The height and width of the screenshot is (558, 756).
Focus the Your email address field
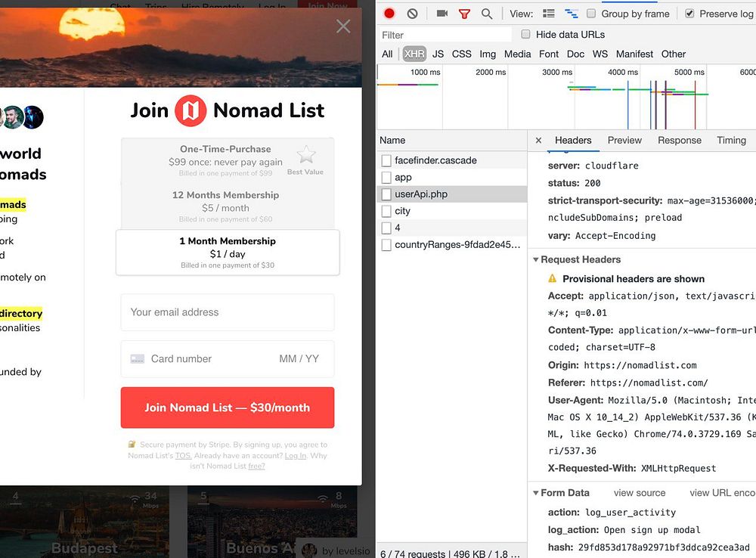pyautogui.click(x=227, y=312)
